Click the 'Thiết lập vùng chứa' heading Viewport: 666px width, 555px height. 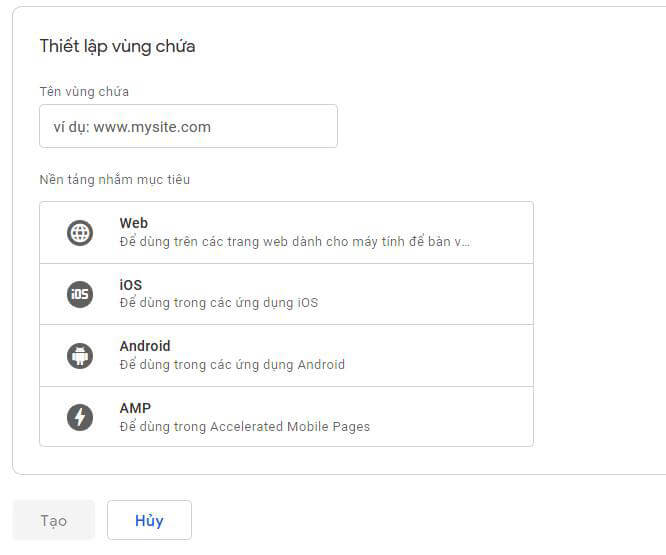[x=117, y=46]
